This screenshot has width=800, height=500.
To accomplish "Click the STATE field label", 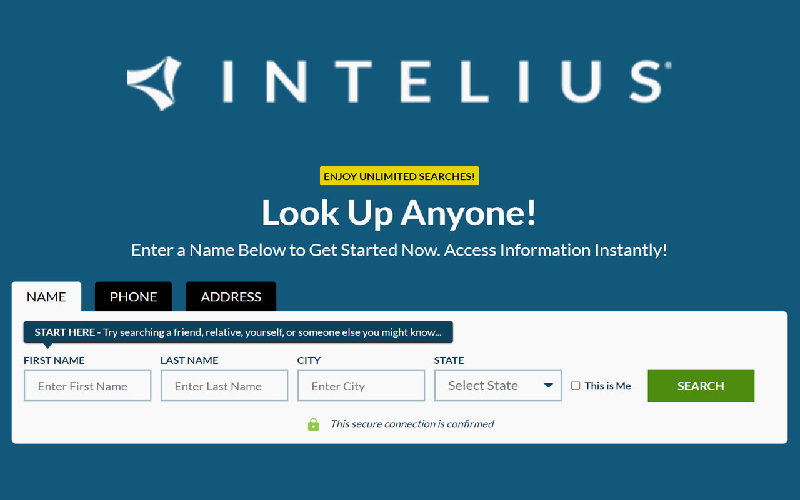I will coord(449,360).
